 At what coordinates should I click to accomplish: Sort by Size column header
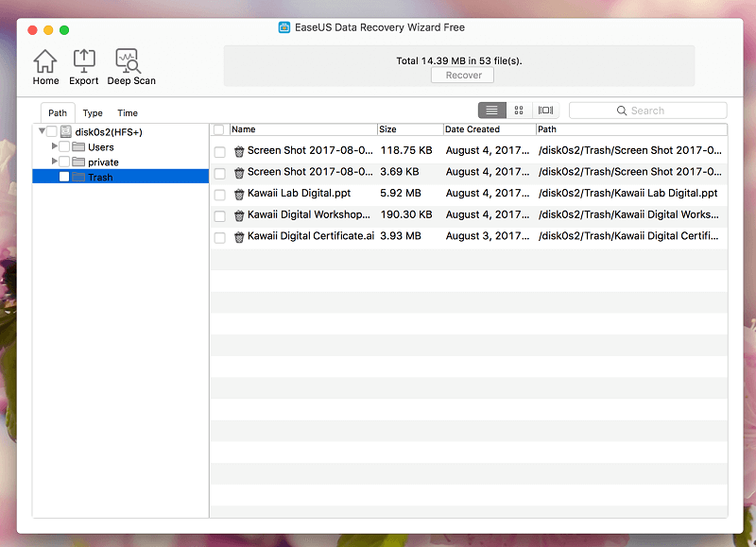click(410, 129)
